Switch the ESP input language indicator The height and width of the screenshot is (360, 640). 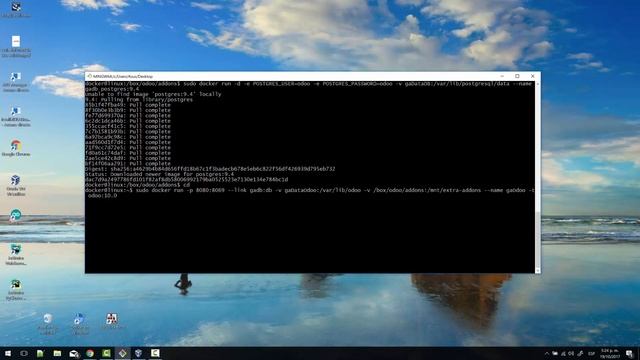[x=591, y=353]
